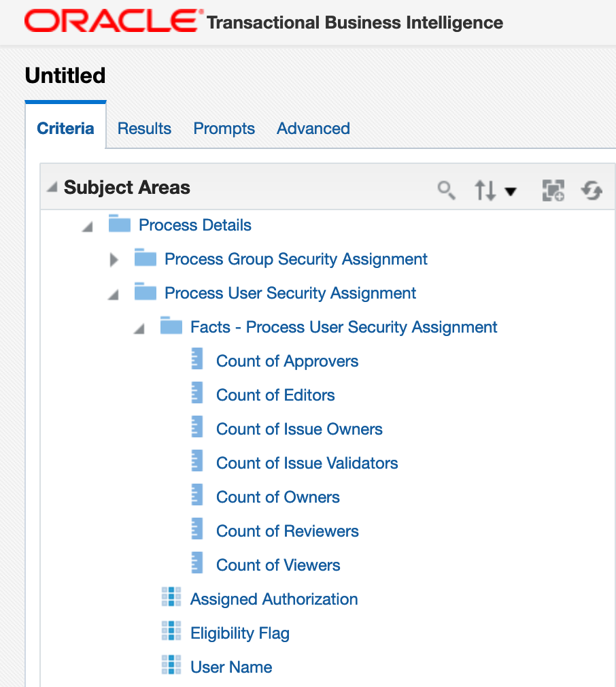Expand the Process Group Security Assignment folder

pyautogui.click(x=114, y=259)
